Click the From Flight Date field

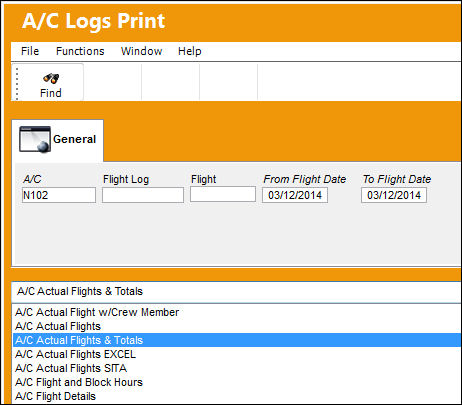[x=295, y=195]
